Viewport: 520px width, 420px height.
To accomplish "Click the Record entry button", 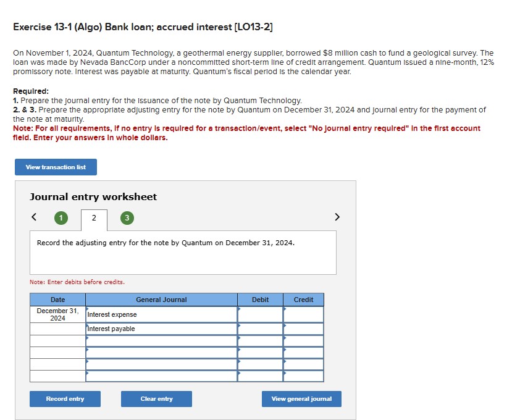I will 65,399.
